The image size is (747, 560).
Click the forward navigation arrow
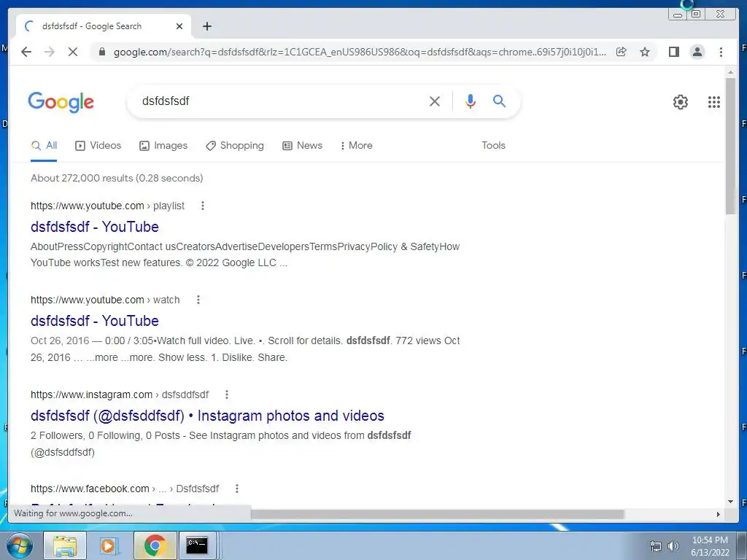pos(50,52)
